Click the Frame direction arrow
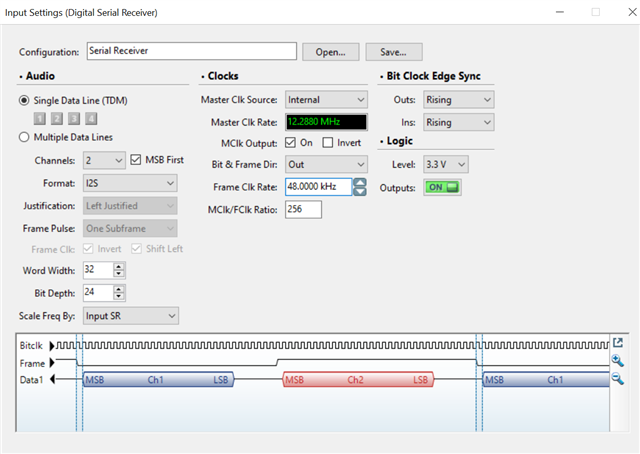 click(x=52, y=363)
